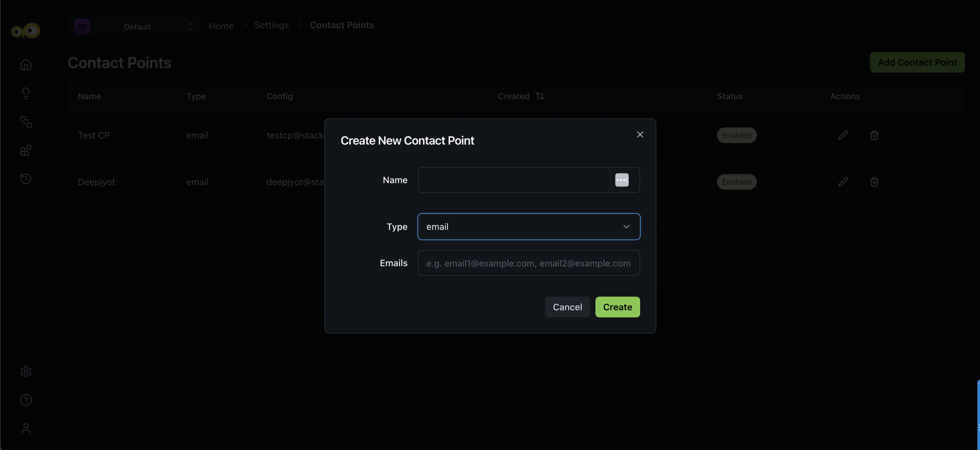
Task: Open the history clock sidebar icon
Action: (x=26, y=179)
